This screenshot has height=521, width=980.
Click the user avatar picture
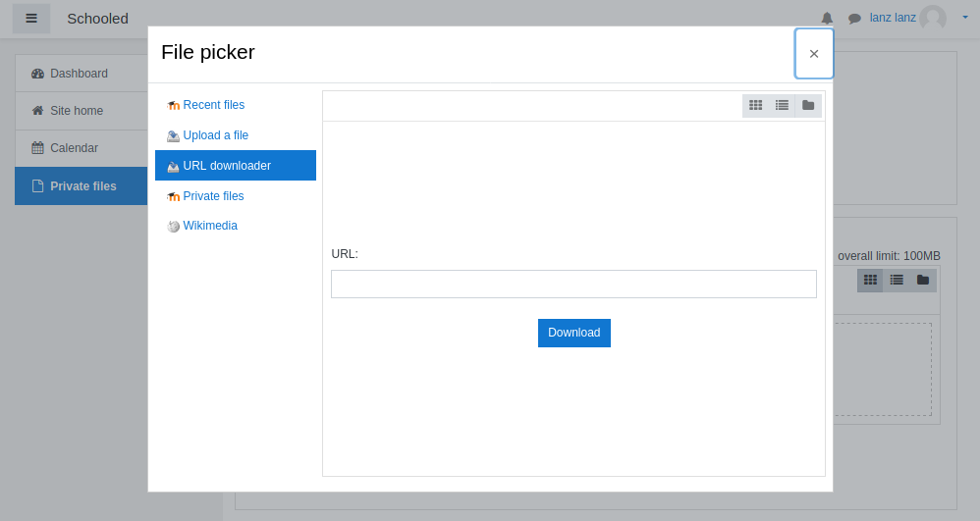pyautogui.click(x=933, y=18)
